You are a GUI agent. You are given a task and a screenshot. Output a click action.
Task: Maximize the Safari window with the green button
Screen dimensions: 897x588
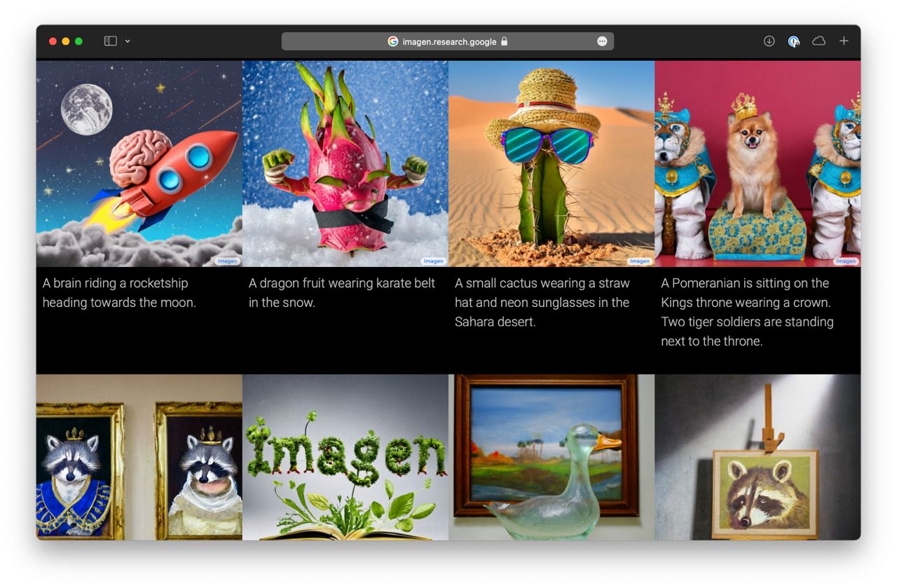(78, 41)
